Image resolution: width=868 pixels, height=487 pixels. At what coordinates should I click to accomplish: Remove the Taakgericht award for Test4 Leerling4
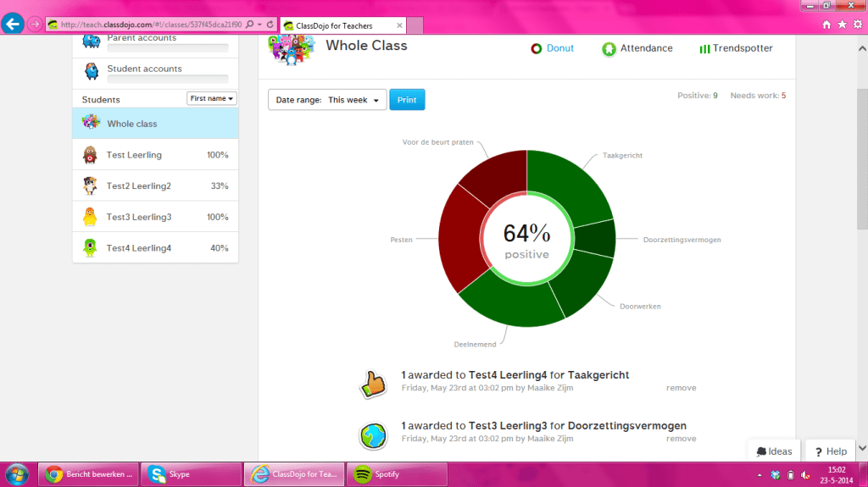(681, 387)
